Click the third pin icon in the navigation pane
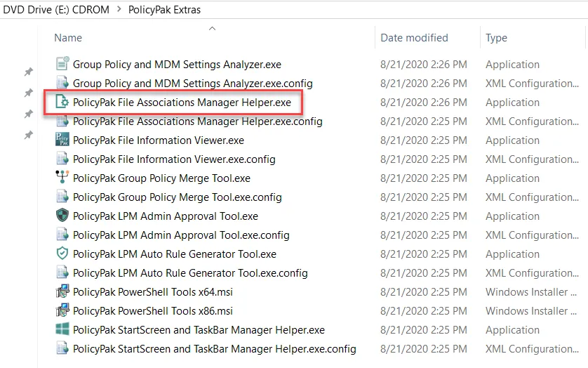 [x=29, y=114]
